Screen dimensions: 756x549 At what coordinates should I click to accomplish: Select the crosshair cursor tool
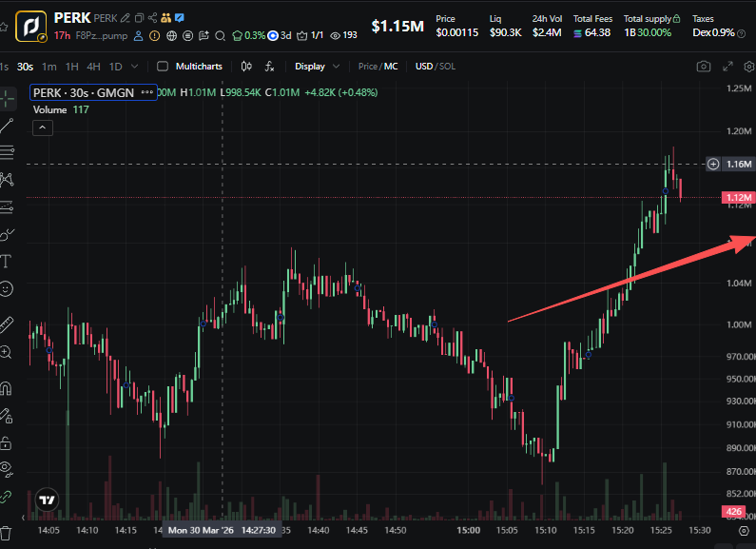7,99
